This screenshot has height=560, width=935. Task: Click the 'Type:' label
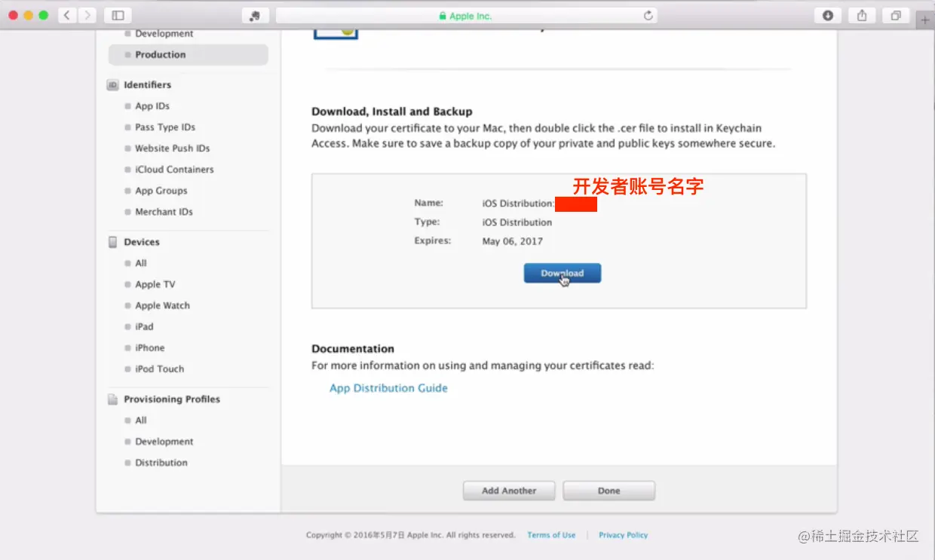427,222
